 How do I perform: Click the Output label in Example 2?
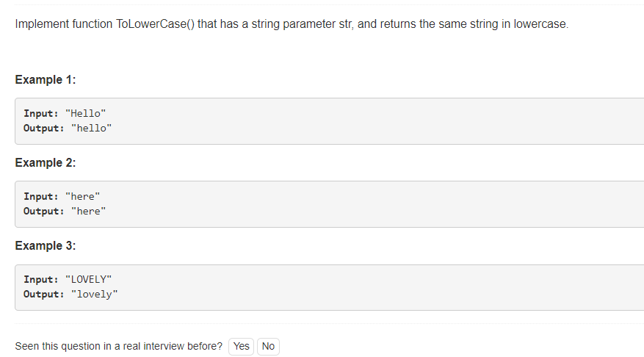[44, 211]
